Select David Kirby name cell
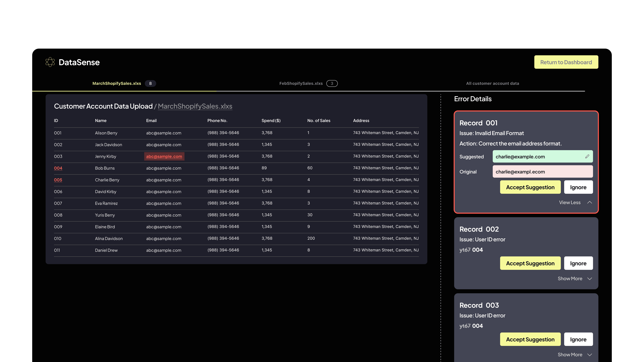The width and height of the screenshot is (644, 362). 106,192
